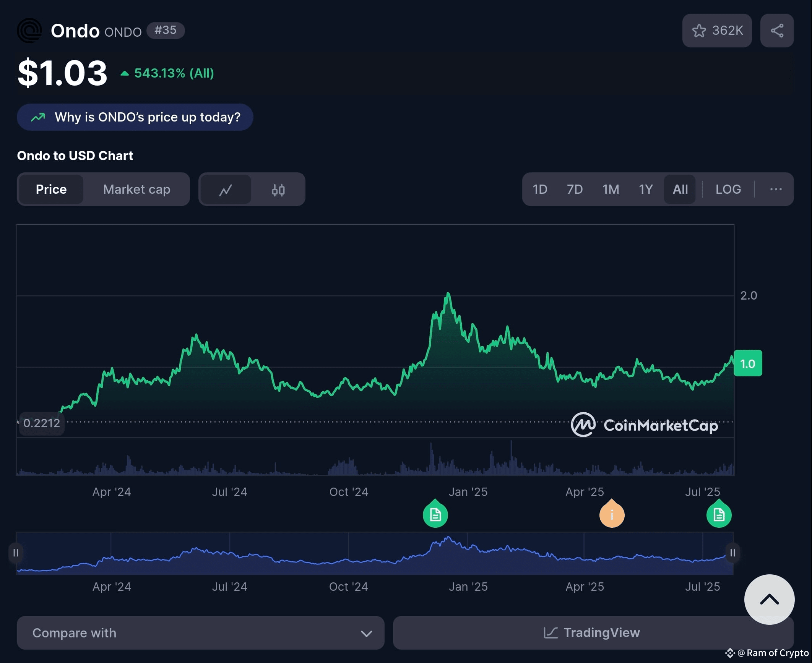Click the trending-up arrow icon in price prompt
The width and height of the screenshot is (812, 663).
click(38, 117)
